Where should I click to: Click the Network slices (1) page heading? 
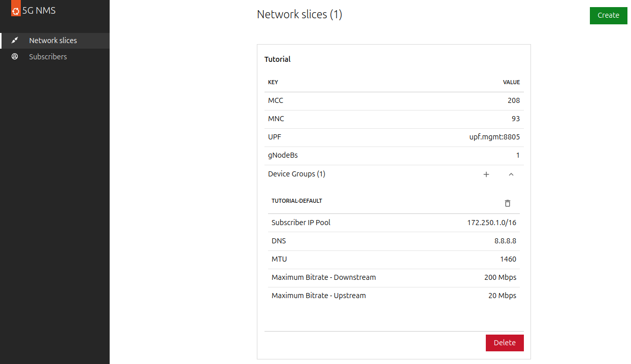tap(300, 14)
